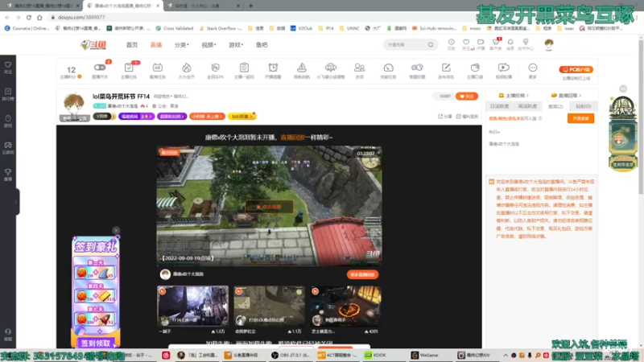Viewport: 644px width, 362px height.
Task: Open the 全民乐PK shield icon
Action: 215,70
